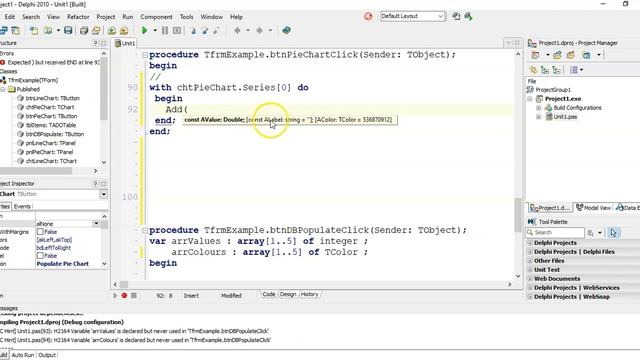Expand the Unit1.pas node
Viewport: 640px width, 360px height.
coord(538,117)
